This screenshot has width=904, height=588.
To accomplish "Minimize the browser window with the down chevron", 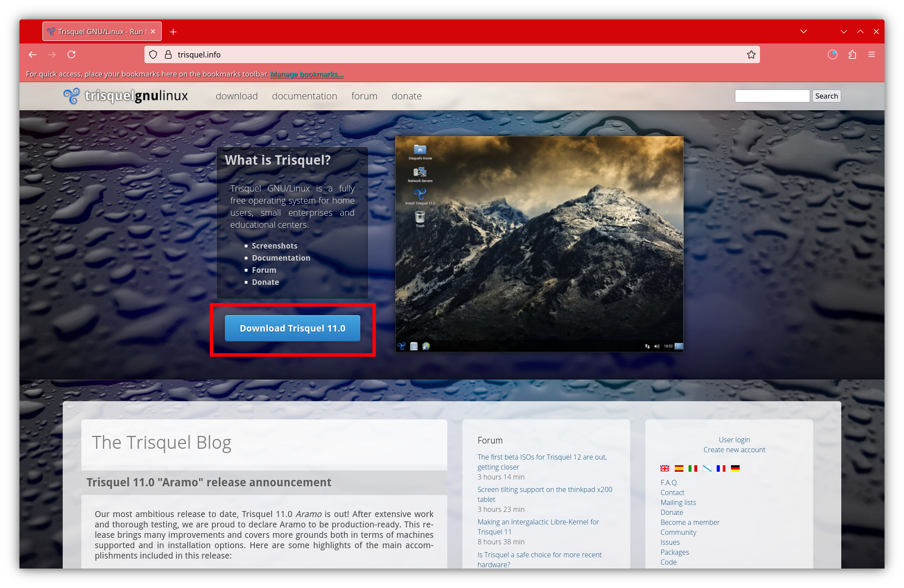I will pos(844,32).
